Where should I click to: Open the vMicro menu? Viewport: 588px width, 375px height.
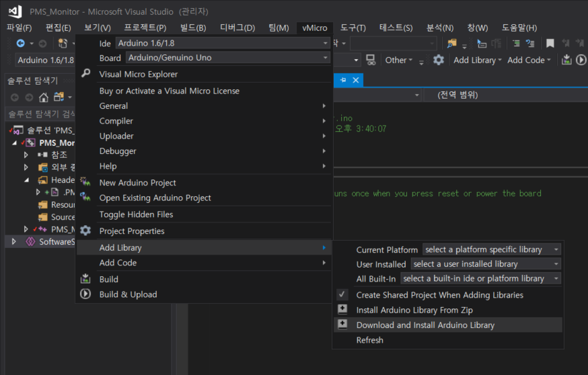[315, 28]
